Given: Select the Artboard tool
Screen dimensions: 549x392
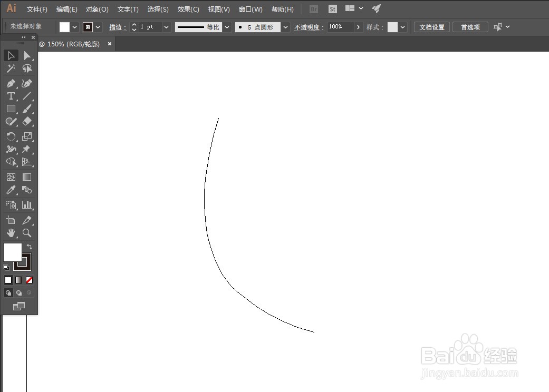Looking at the screenshot, I should click(11, 220).
